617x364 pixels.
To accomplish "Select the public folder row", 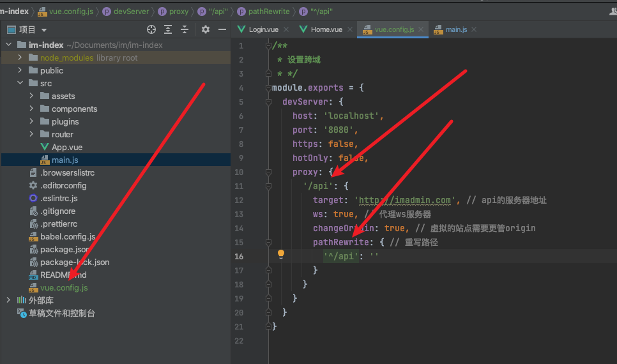I will (116, 70).
